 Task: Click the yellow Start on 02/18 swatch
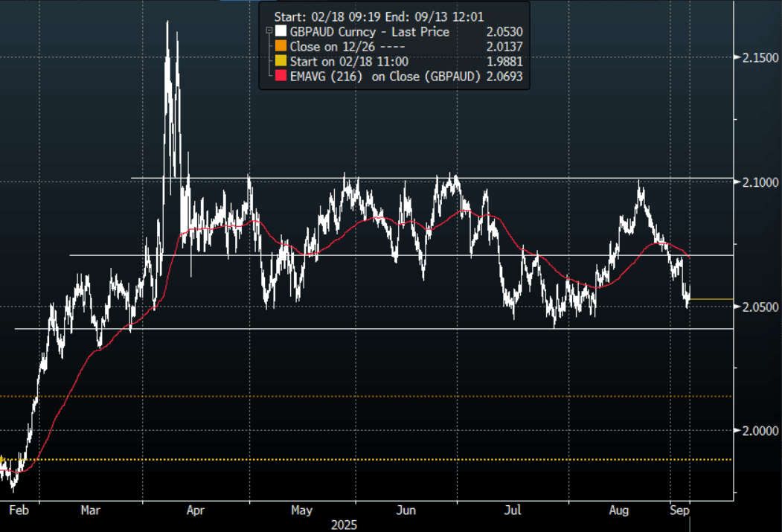point(280,61)
